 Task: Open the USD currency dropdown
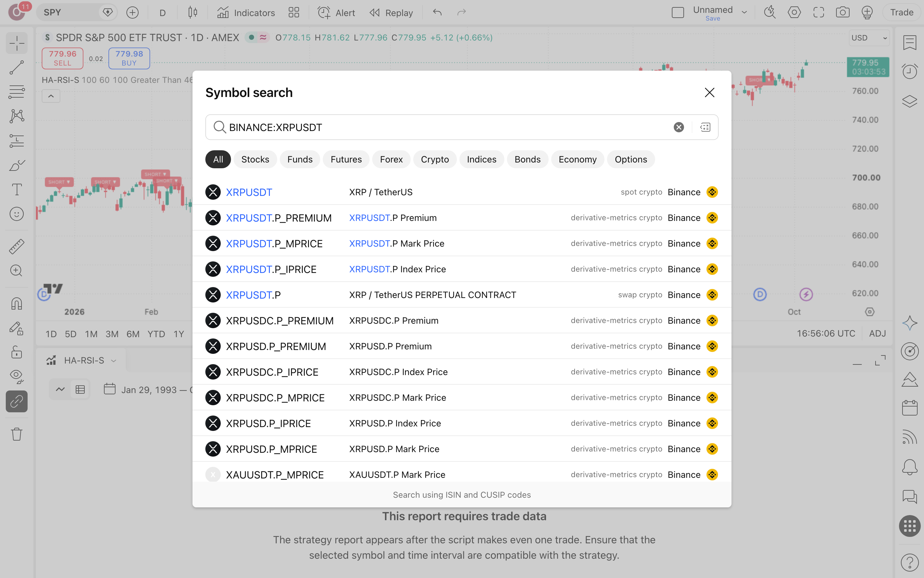click(x=869, y=38)
